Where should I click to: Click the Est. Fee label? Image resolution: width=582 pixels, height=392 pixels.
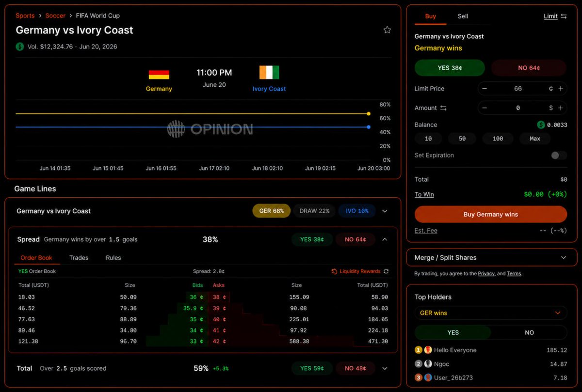[x=426, y=231]
